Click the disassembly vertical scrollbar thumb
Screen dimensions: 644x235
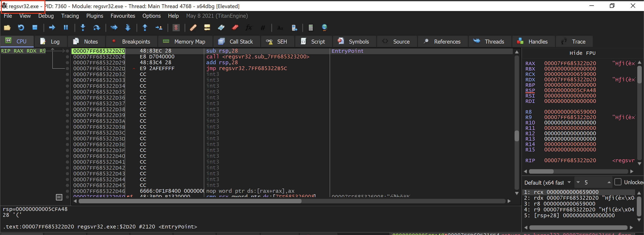517,136
